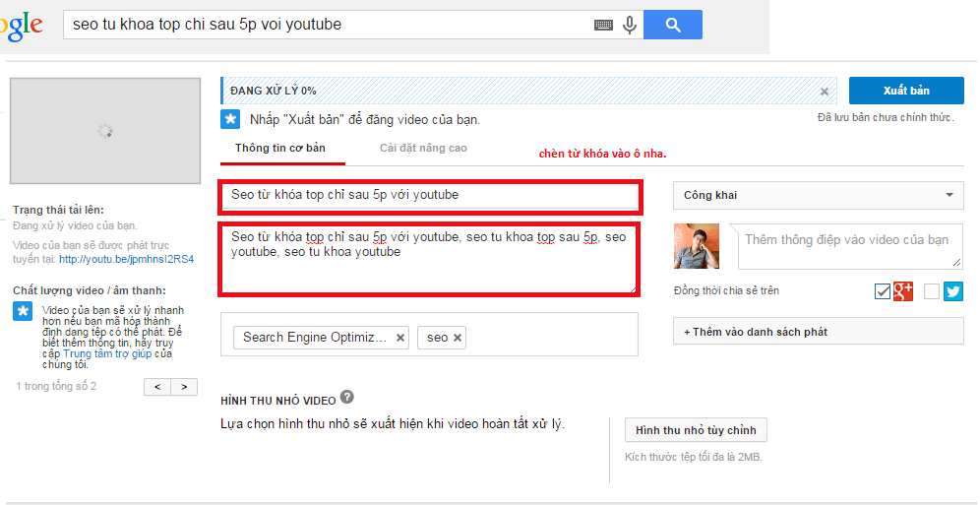Click Hình thu nhỏ tùy chỉnh button
980x505 pixels.
(x=696, y=430)
